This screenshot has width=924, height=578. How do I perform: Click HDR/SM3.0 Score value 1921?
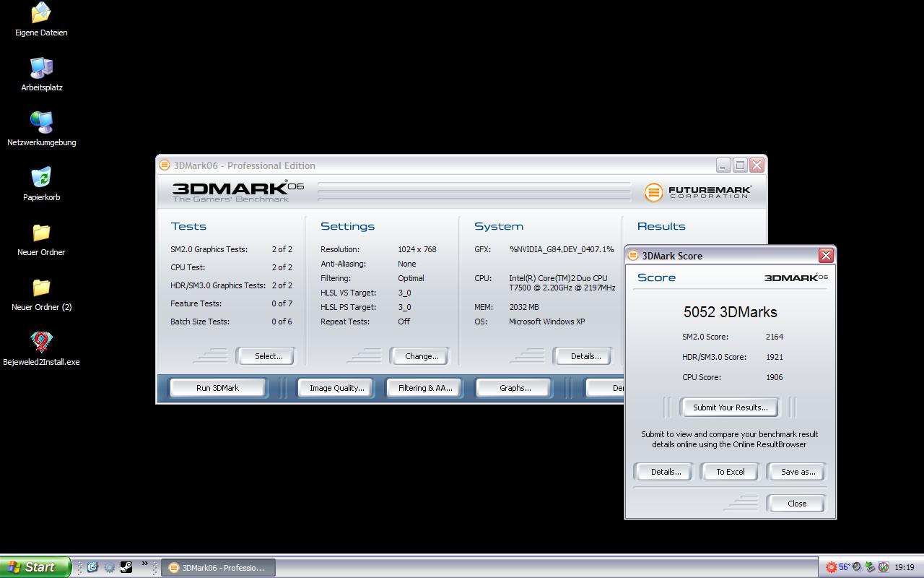pyautogui.click(x=775, y=357)
